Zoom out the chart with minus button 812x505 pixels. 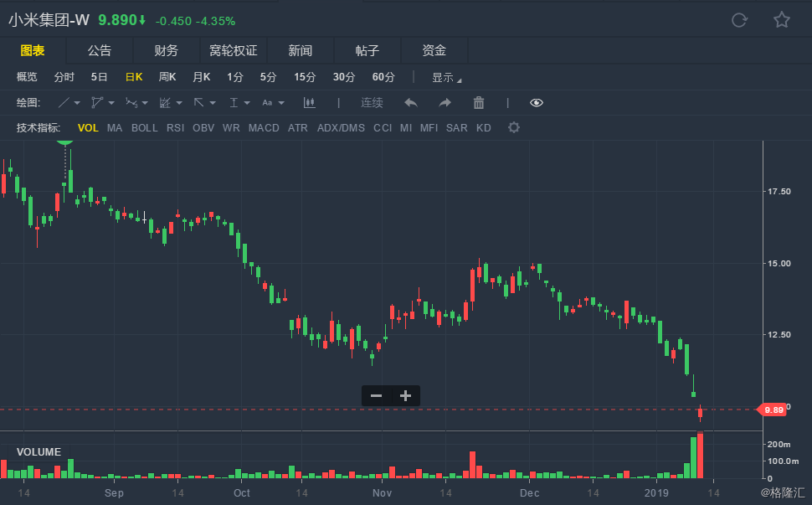click(x=376, y=396)
